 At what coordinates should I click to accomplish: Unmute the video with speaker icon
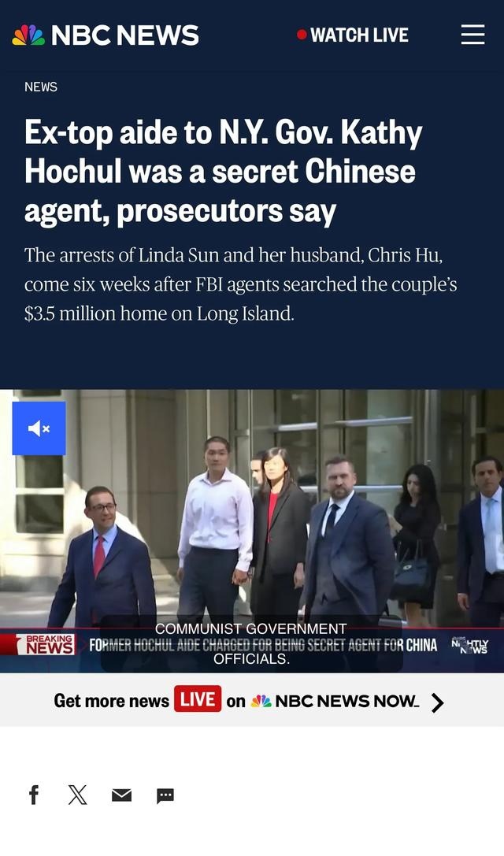39,428
